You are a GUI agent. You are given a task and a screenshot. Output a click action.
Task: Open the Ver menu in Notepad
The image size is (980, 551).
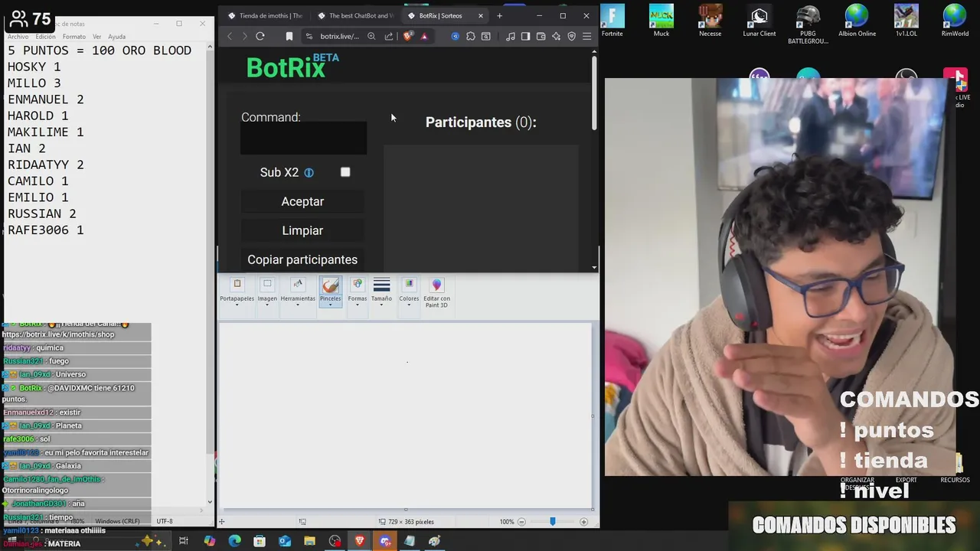tap(96, 37)
